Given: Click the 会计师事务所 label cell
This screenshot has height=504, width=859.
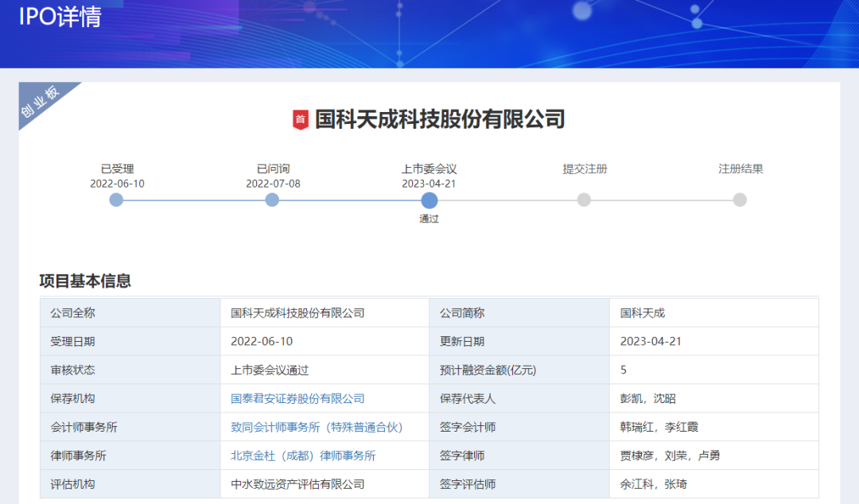Looking at the screenshot, I should [130, 427].
